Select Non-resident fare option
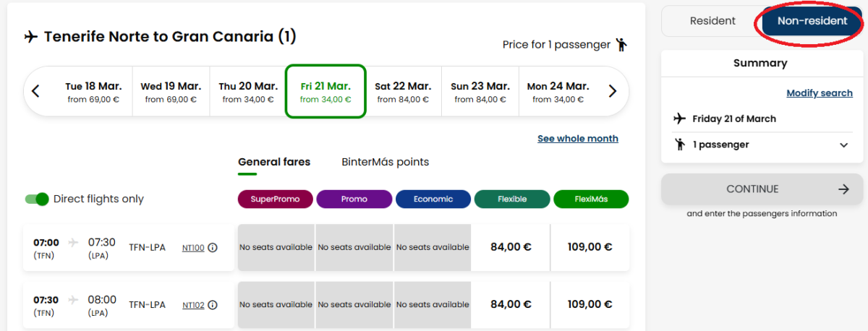The width and height of the screenshot is (868, 331). click(812, 21)
